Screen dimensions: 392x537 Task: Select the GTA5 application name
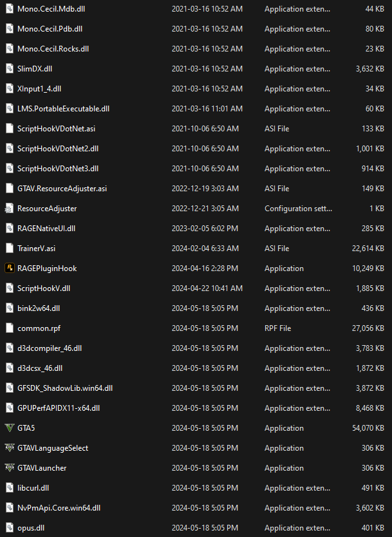click(26, 428)
